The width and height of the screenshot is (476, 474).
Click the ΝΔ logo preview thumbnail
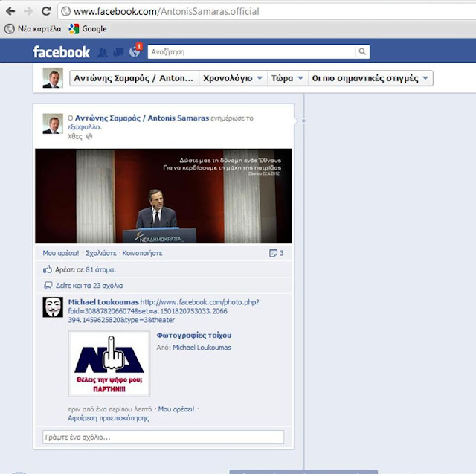pyautogui.click(x=109, y=364)
